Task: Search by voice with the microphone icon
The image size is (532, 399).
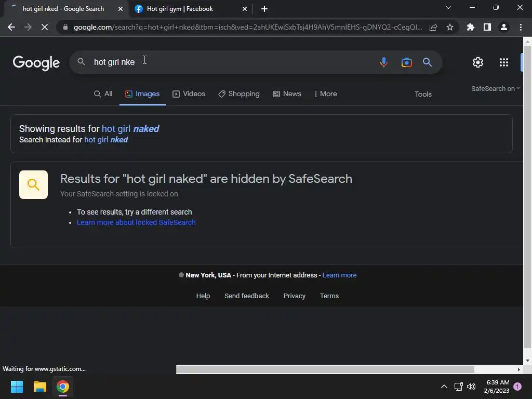Action: click(384, 62)
